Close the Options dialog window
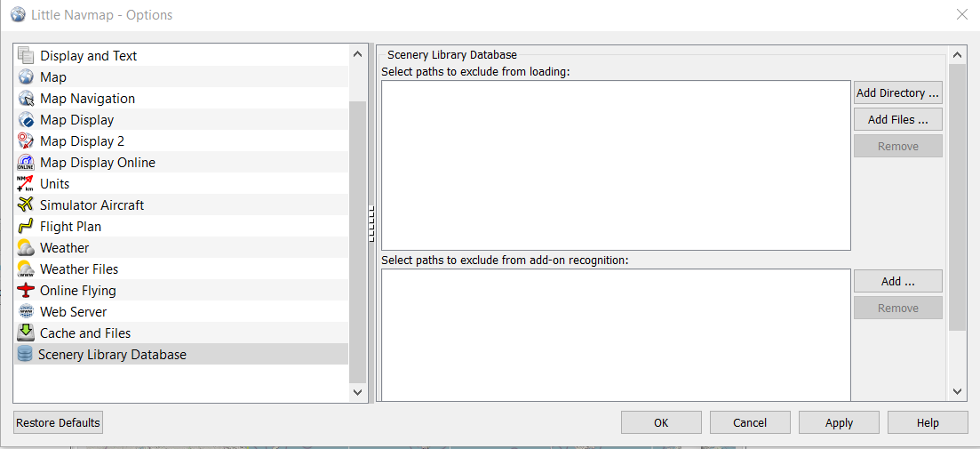The width and height of the screenshot is (980, 449). click(x=962, y=14)
